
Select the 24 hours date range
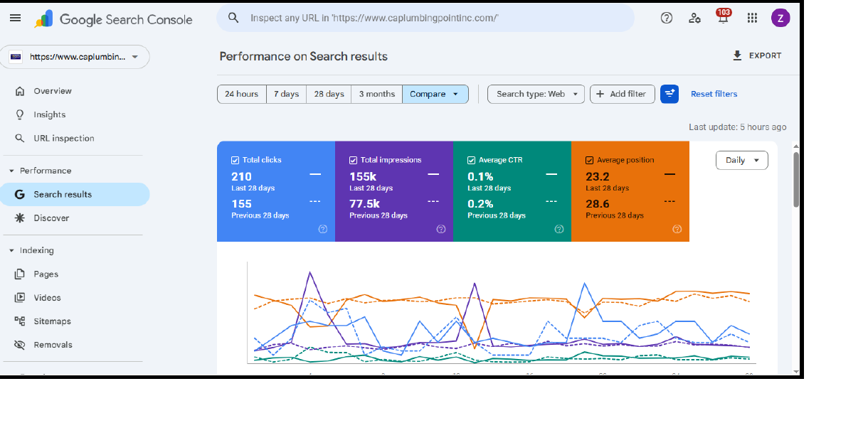pos(242,94)
